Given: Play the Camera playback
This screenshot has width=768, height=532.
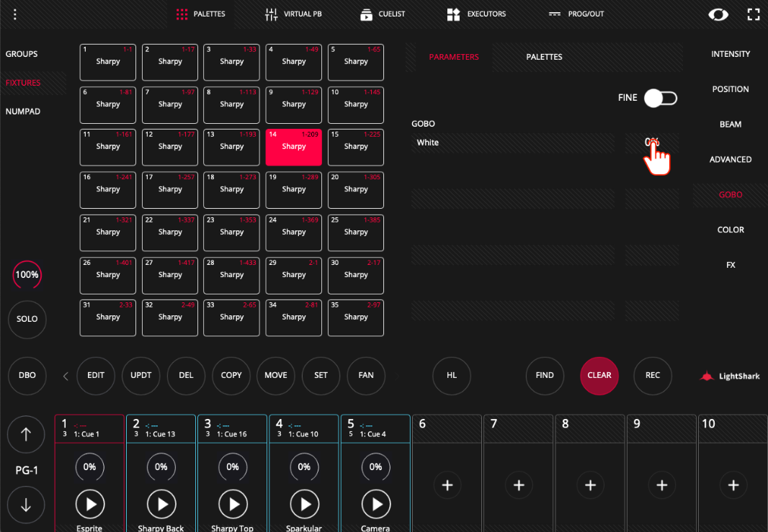Looking at the screenshot, I should point(375,504).
